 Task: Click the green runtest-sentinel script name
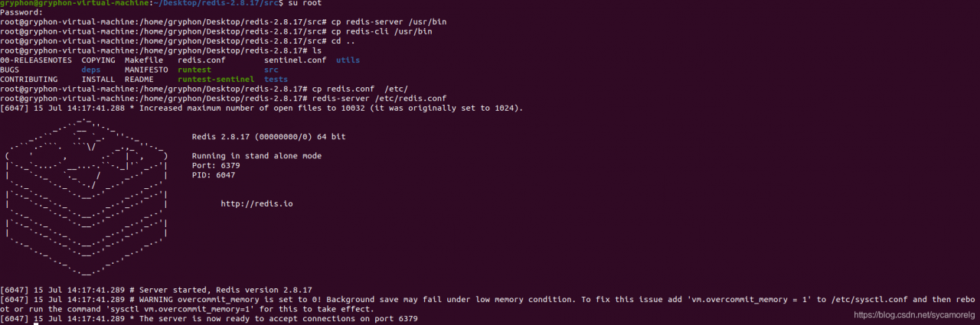point(216,80)
